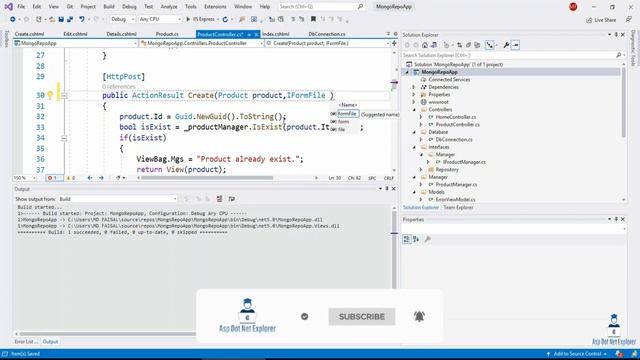Click the notification bell icon in overlay
Screen dimensions: 640x360
coord(419,316)
